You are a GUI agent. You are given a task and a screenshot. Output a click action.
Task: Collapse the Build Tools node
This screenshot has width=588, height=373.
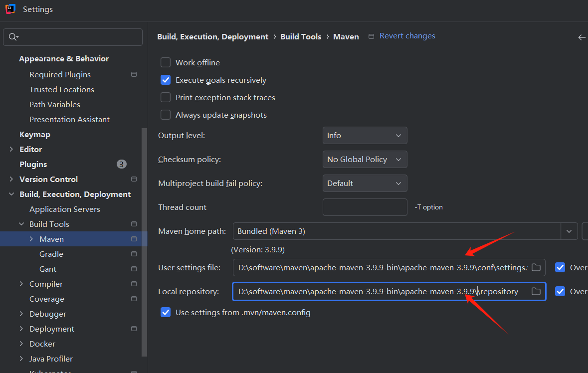tap(21, 224)
